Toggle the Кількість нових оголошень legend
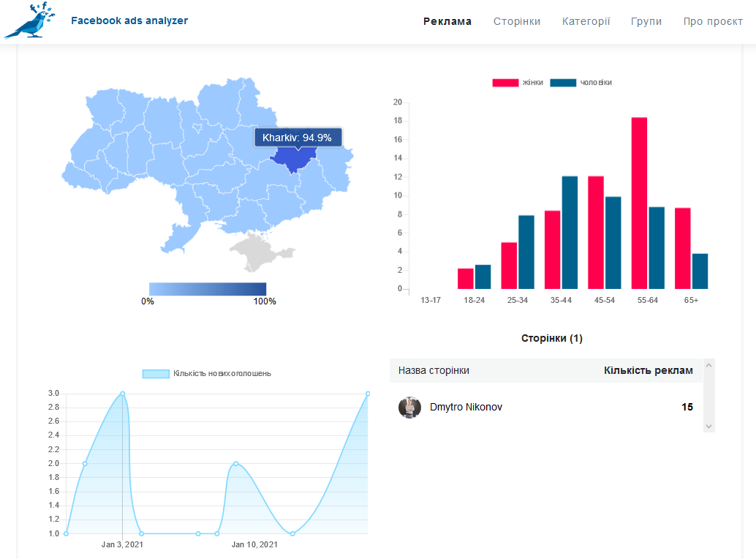Screen dimensions: 756x559 point(207,373)
